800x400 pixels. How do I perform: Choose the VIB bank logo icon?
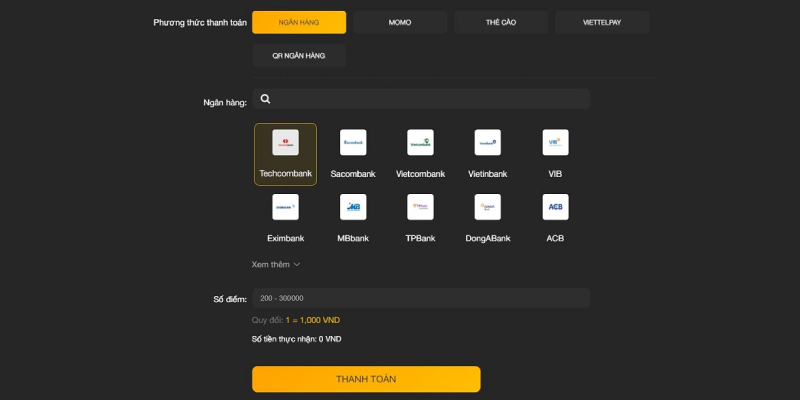click(556, 142)
